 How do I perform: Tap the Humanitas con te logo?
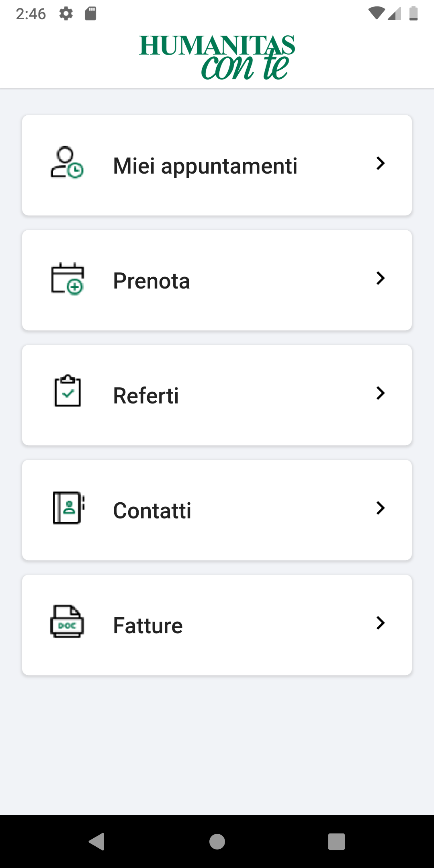(x=217, y=57)
